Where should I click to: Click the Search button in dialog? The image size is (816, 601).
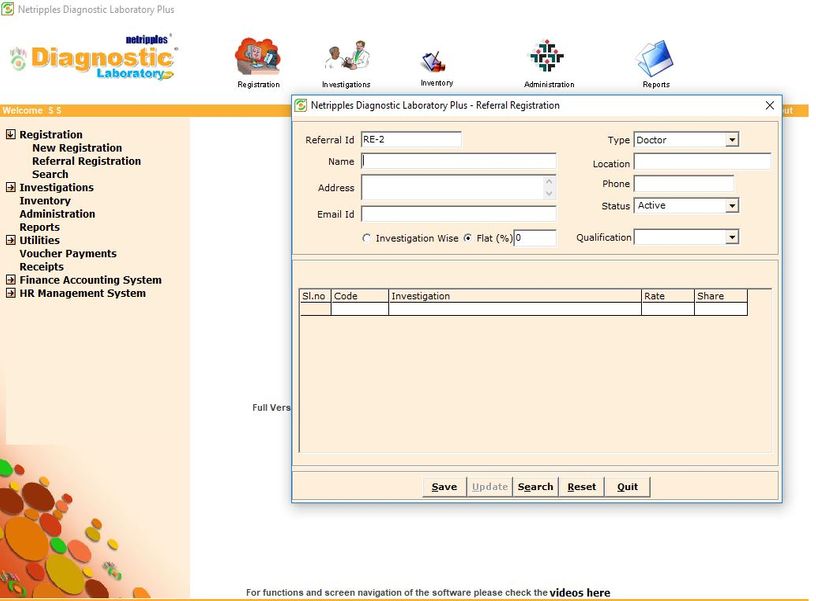pyautogui.click(x=536, y=487)
